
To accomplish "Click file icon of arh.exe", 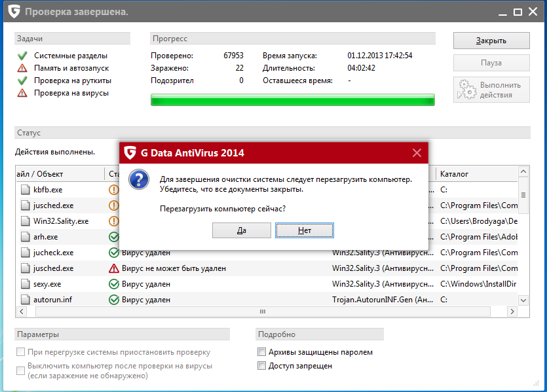I will [x=25, y=237].
